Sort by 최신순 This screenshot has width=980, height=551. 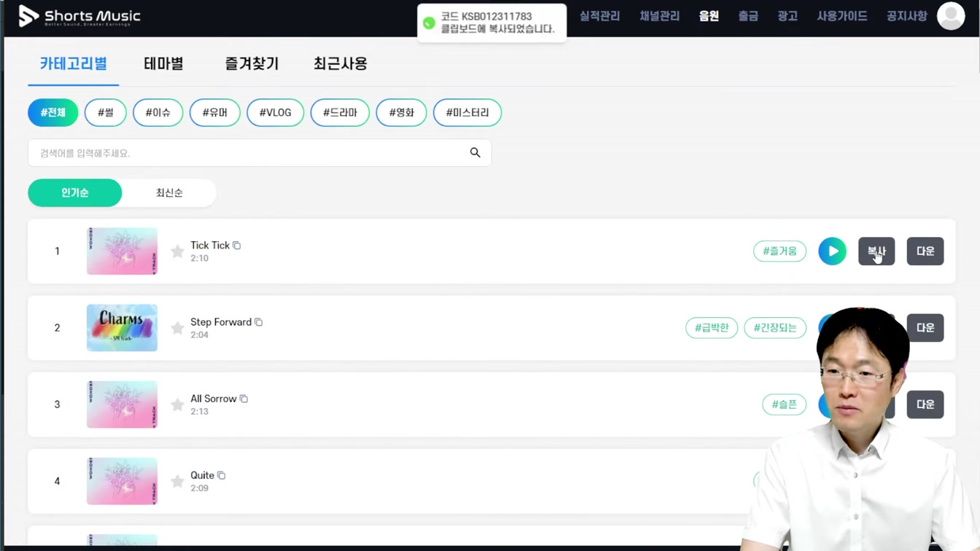point(169,192)
